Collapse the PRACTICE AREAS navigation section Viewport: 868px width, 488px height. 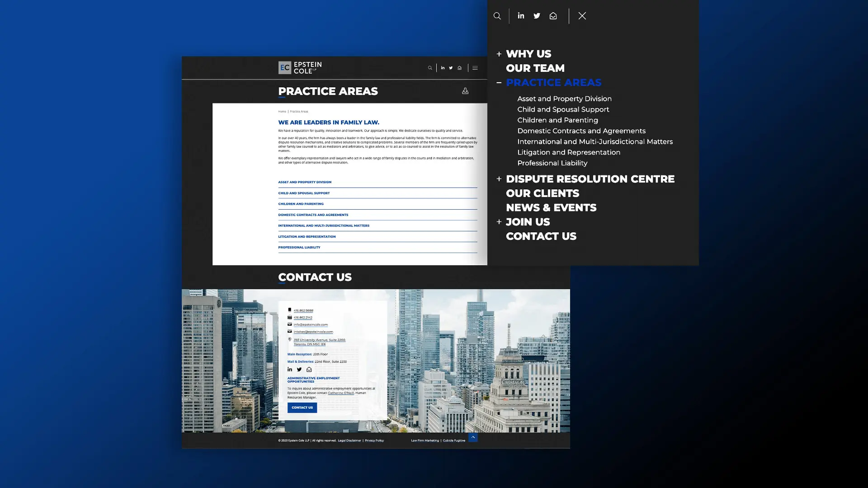point(499,83)
